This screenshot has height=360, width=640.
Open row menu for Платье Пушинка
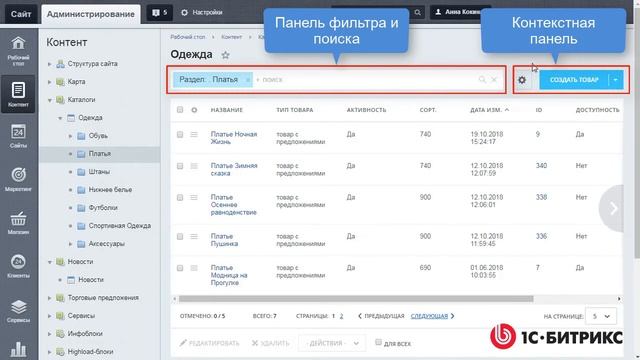(194, 236)
